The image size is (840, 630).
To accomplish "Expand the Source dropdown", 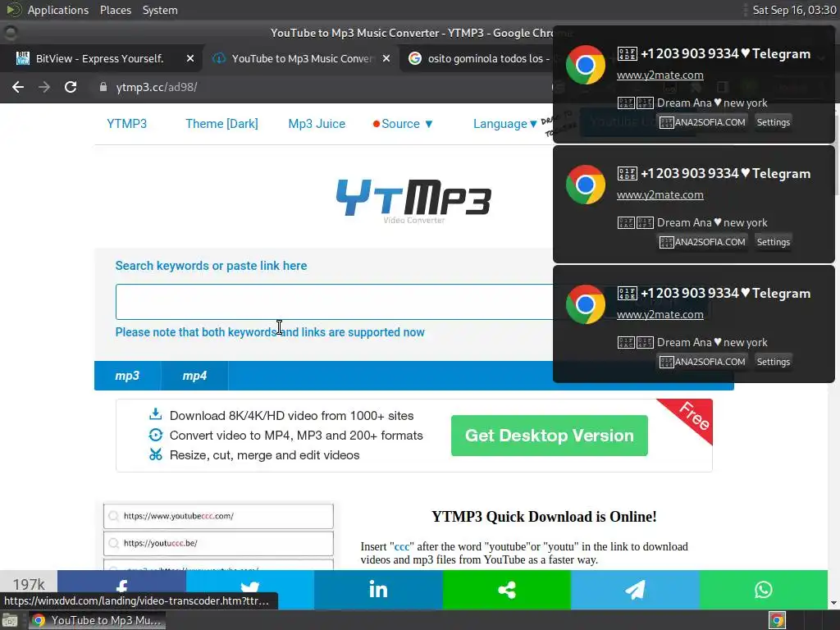I will pyautogui.click(x=403, y=124).
